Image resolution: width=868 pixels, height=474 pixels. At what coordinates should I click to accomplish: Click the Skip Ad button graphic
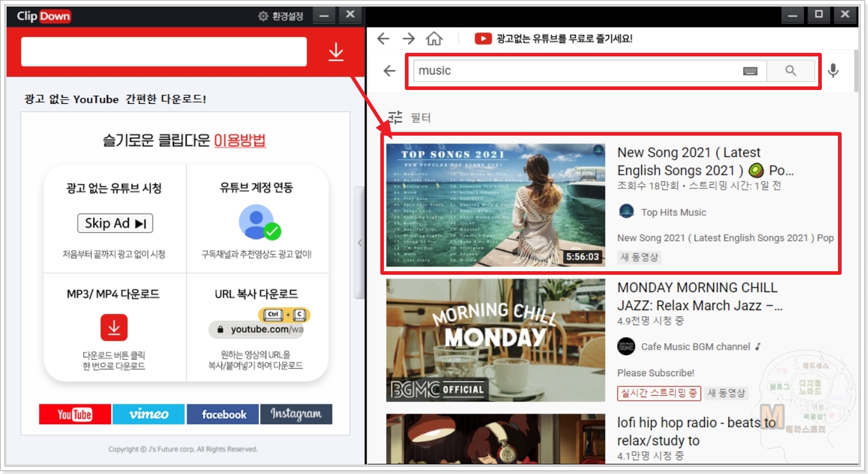point(115,224)
